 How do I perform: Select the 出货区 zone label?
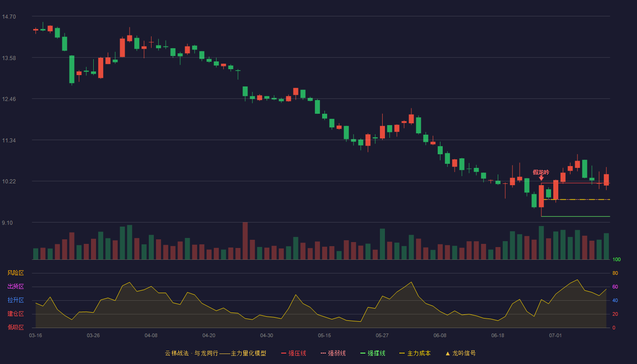coord(15,287)
